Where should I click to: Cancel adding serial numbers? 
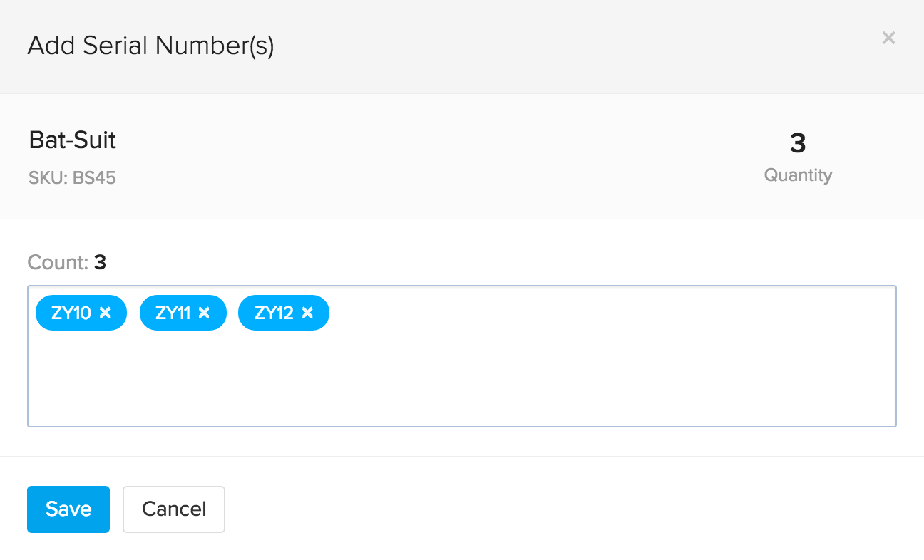[x=174, y=509]
